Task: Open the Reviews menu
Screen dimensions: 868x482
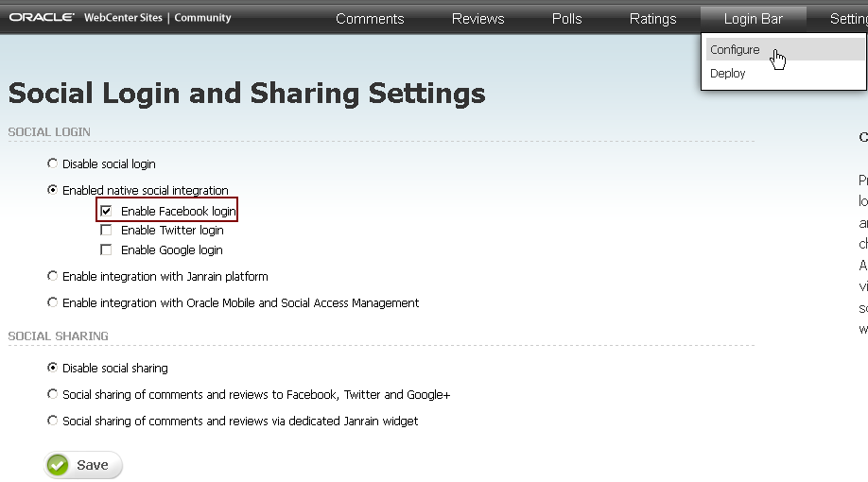Action: coord(477,19)
